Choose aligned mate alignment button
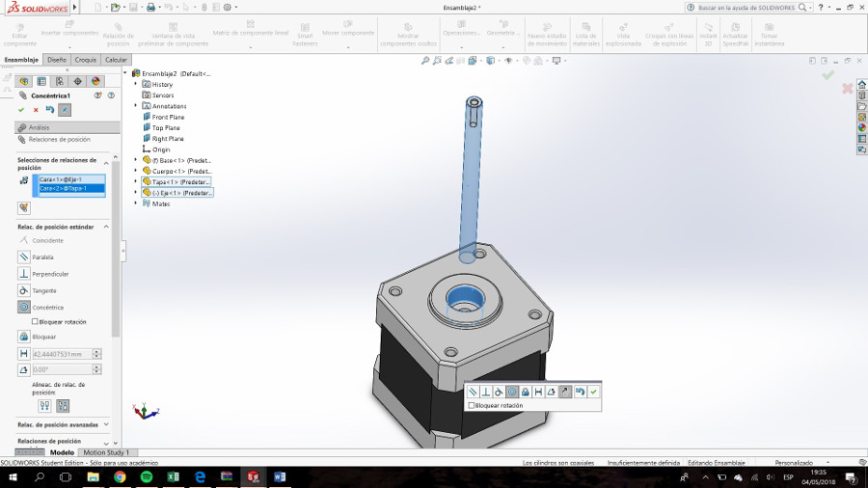The image size is (868, 488). pos(44,406)
